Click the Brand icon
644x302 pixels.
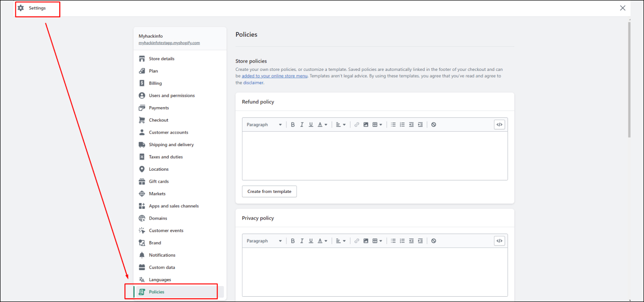[142, 243]
